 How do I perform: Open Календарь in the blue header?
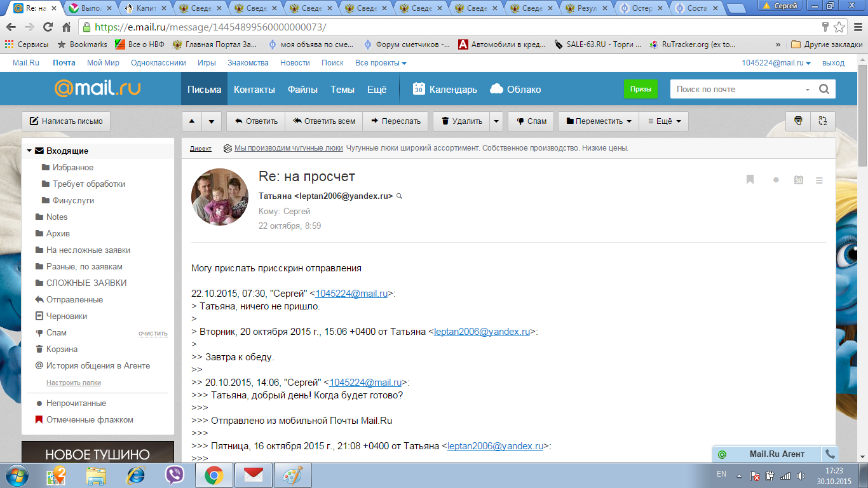tap(445, 89)
